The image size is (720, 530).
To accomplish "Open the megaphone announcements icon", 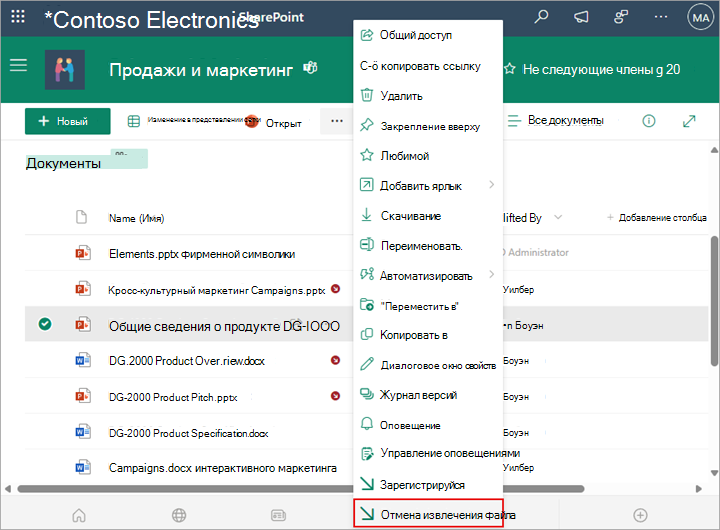I will pos(581,17).
